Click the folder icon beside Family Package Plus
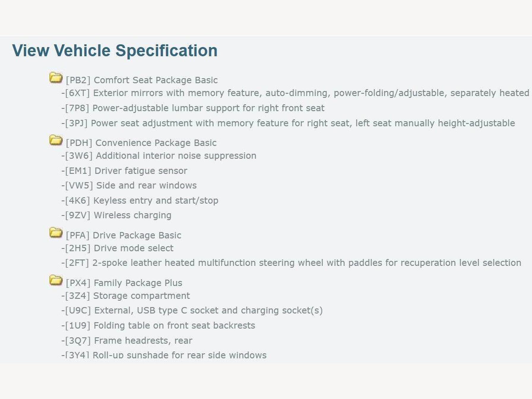This screenshot has height=399, width=532. [x=56, y=280]
